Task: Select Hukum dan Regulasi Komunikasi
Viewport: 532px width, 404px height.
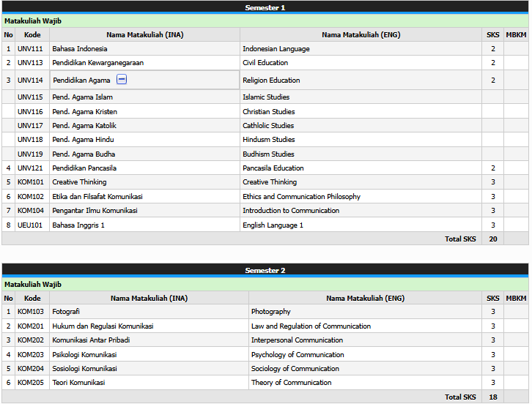Action: [x=103, y=326]
